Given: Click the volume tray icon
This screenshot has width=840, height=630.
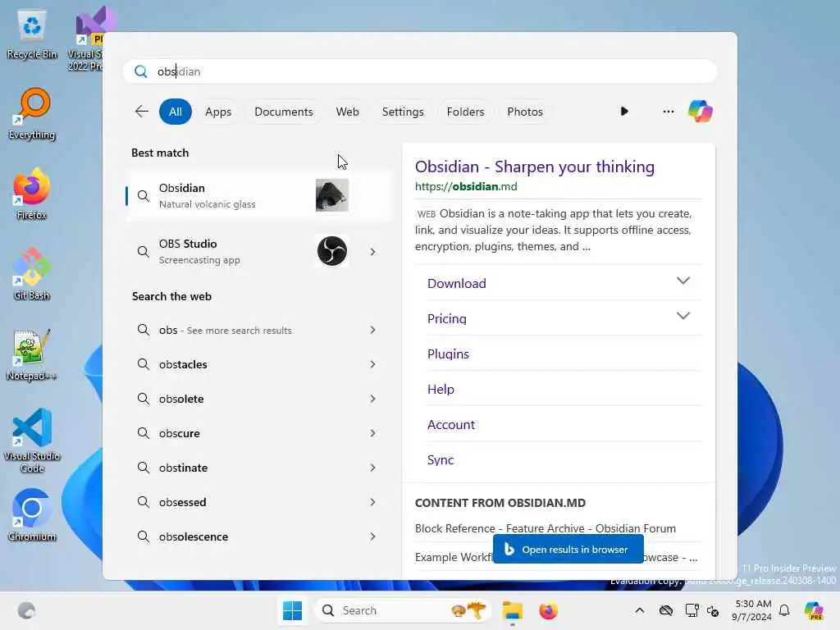Looking at the screenshot, I should pyautogui.click(x=713, y=610).
